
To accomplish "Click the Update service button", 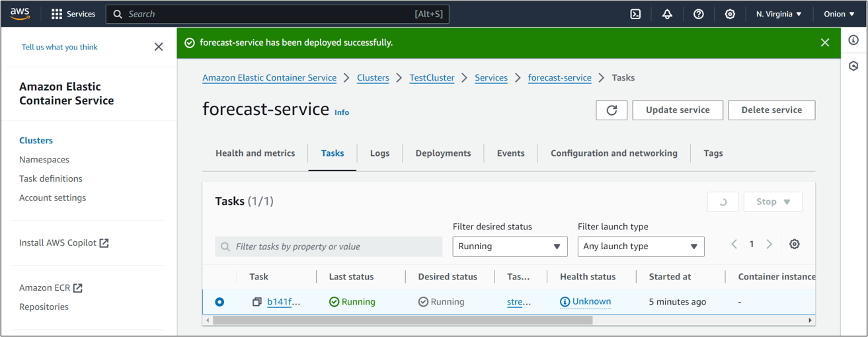I will (x=678, y=110).
